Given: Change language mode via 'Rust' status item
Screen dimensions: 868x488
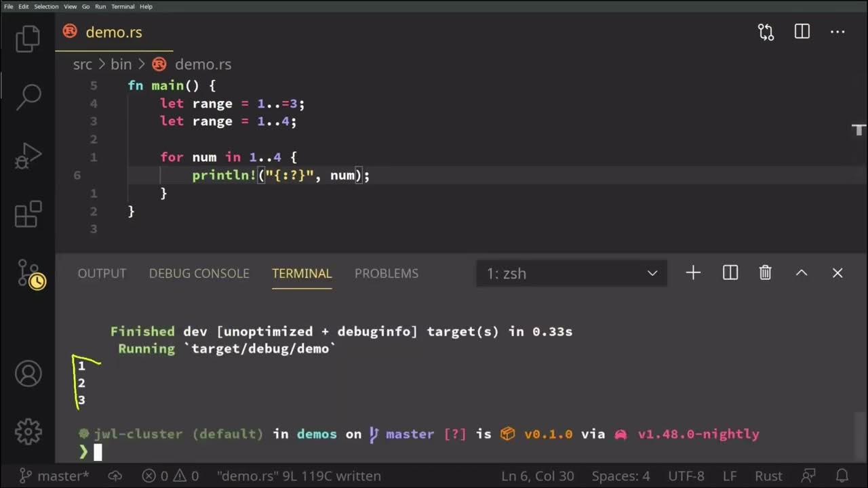Looking at the screenshot, I should (768, 476).
